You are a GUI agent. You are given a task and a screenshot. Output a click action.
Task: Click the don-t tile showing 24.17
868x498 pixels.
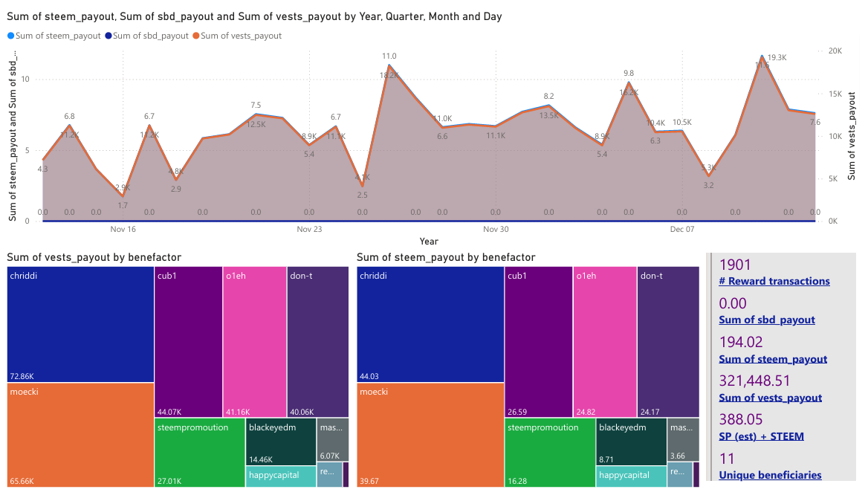point(668,342)
